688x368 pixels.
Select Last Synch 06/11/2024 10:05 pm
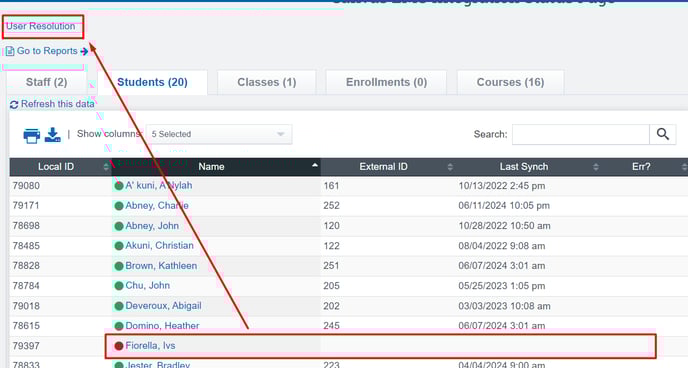point(504,206)
